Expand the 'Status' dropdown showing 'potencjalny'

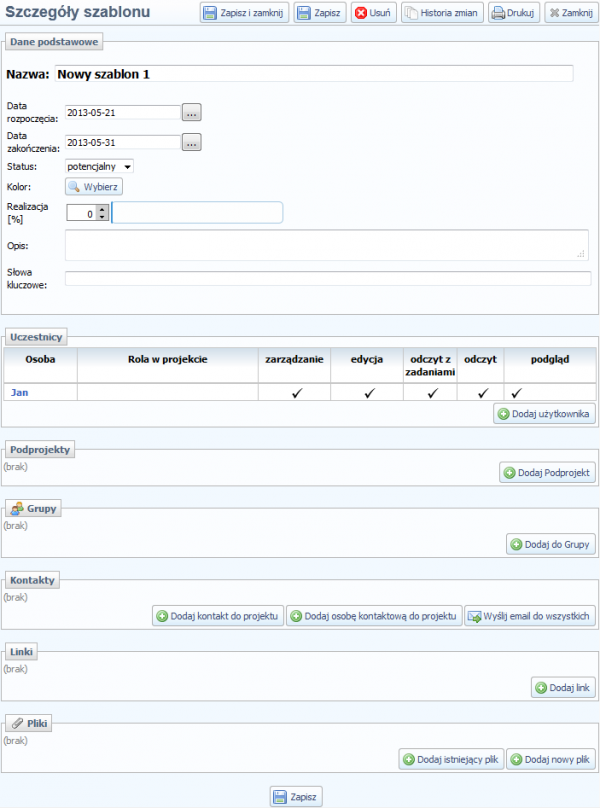(99, 166)
